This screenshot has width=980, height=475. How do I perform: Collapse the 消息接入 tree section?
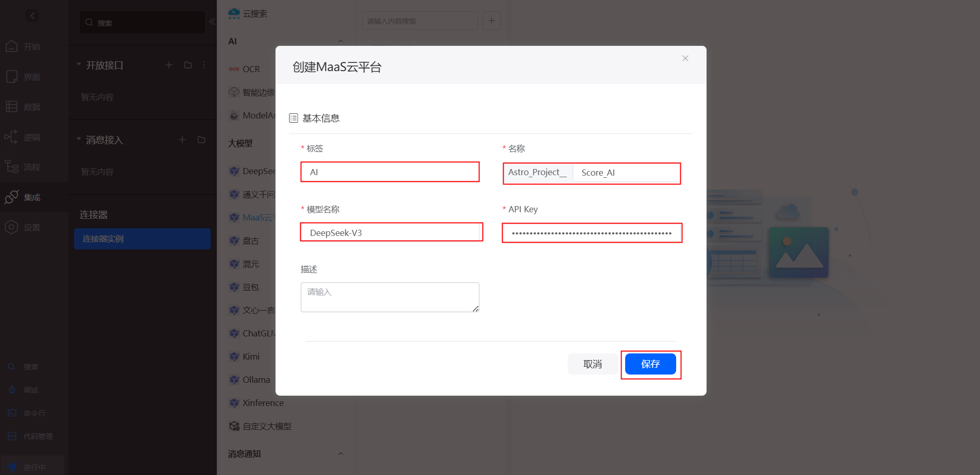click(79, 139)
